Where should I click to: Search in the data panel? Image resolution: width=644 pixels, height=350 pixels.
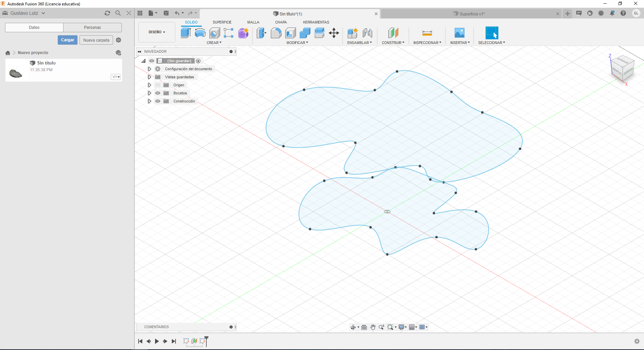[x=118, y=13]
